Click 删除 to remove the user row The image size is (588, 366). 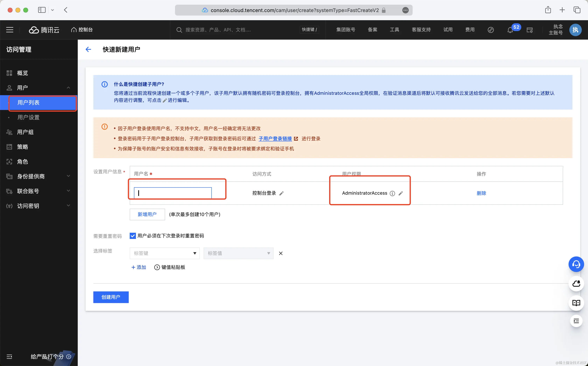(481, 193)
